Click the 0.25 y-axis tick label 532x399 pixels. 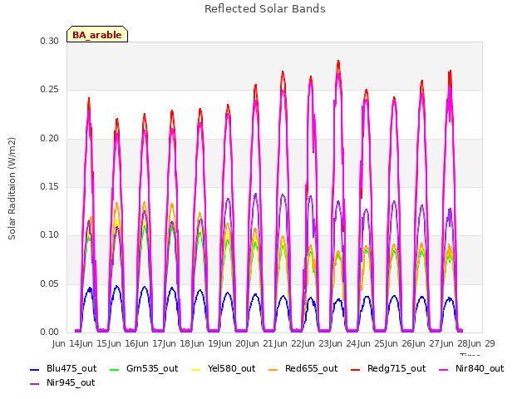(50, 90)
